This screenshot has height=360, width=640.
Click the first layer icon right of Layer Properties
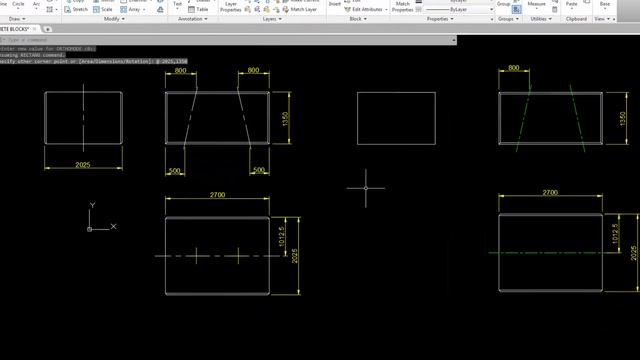click(x=248, y=9)
